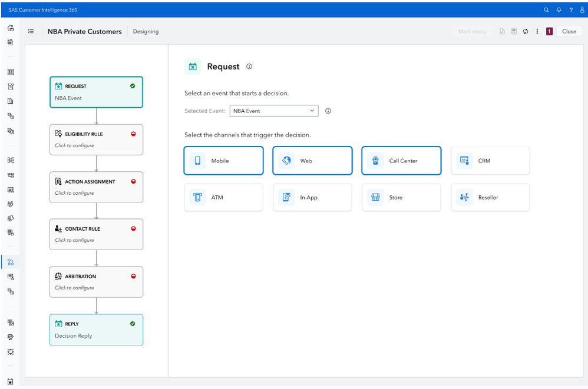
Task: Click the refresh arrows icon
Action: (x=526, y=31)
